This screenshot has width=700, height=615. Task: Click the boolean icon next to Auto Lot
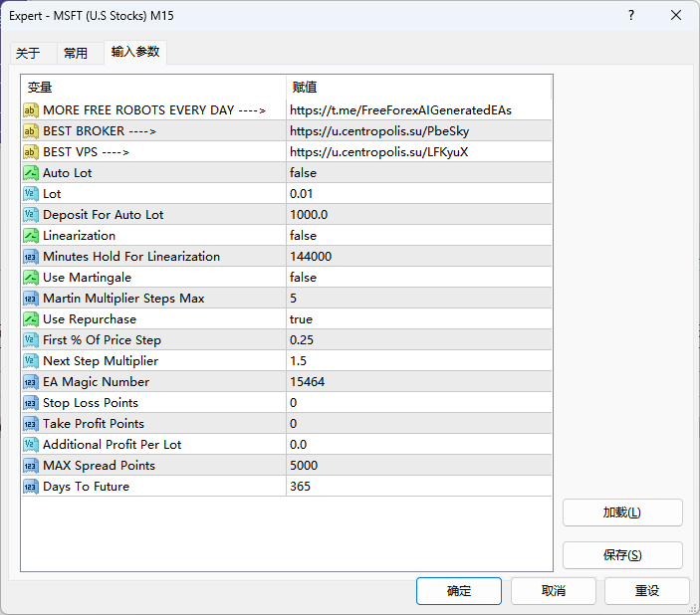(31, 173)
